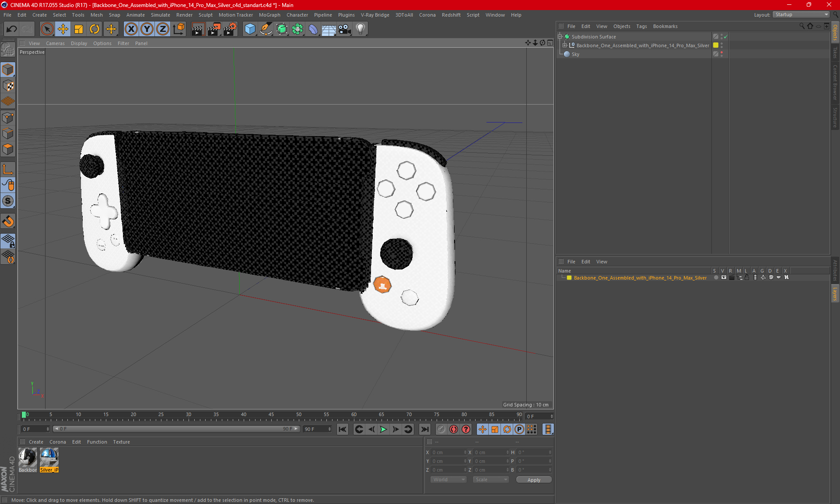Viewport: 840px width, 504px height.
Task: Click the Undo arrow icon
Action: tap(12, 29)
